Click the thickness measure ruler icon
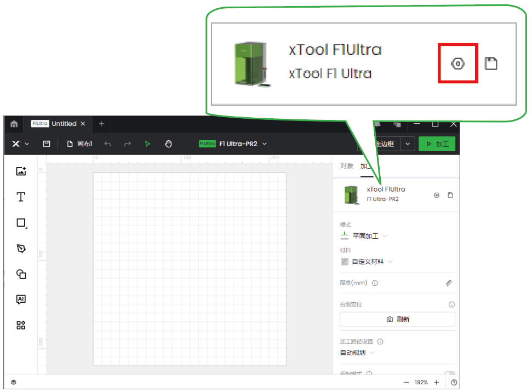Screen dimensions: 532x392 tap(449, 283)
